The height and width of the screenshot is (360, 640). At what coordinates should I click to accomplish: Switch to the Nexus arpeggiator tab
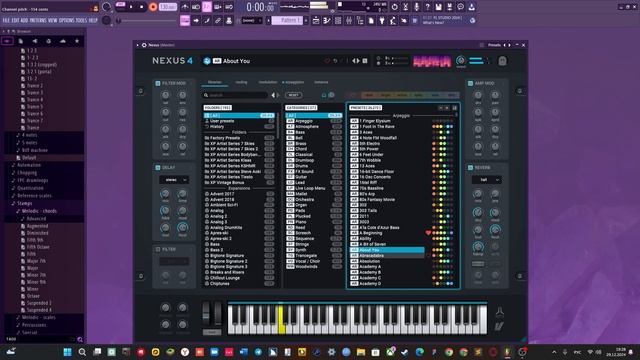tap(293, 82)
